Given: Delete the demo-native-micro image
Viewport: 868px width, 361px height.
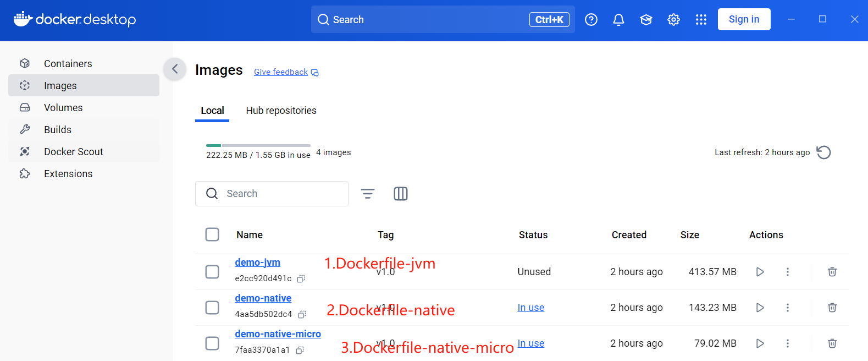Looking at the screenshot, I should 832,343.
